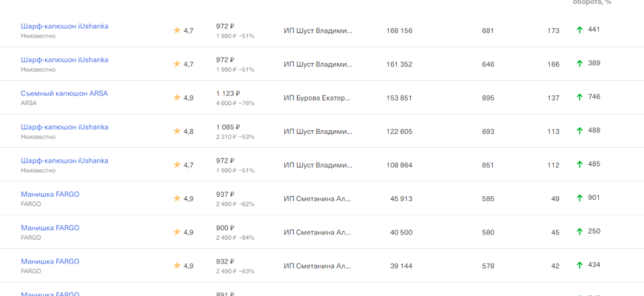
Task: Click the green arrow next to 250
Action: coord(580,232)
